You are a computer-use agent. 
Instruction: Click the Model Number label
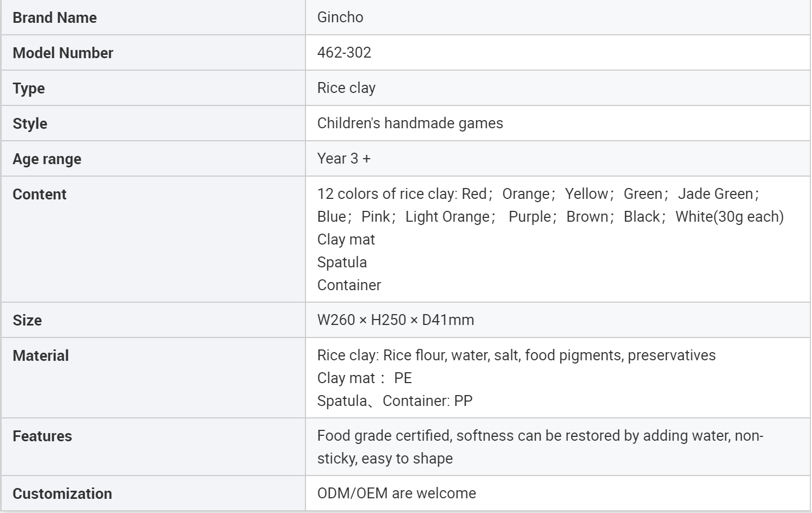coord(63,53)
